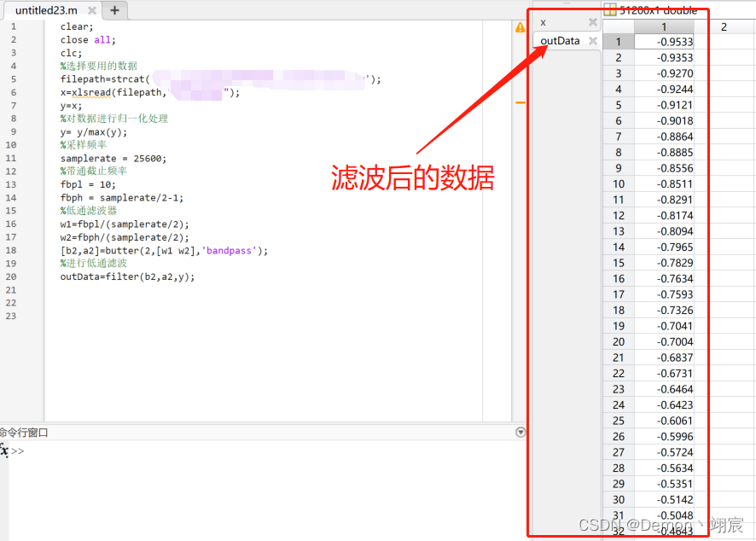Screen dimensions: 756x541
Task: Click the warning triangle above the editor scrollbar
Action: coord(520,26)
